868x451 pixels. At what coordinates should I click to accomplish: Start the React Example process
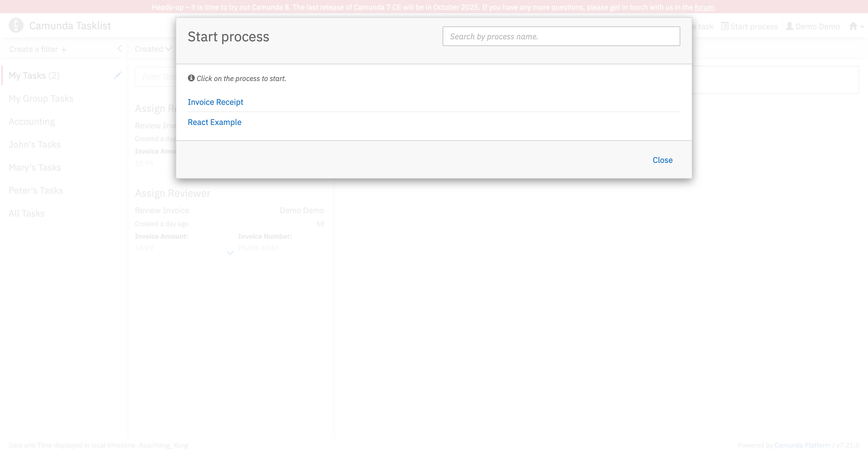pyautogui.click(x=214, y=122)
